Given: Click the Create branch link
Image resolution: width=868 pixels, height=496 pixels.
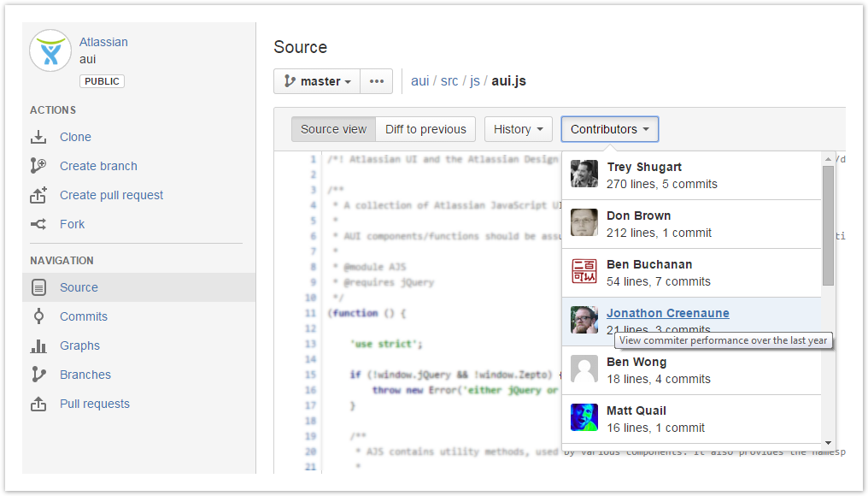Looking at the screenshot, I should [98, 166].
